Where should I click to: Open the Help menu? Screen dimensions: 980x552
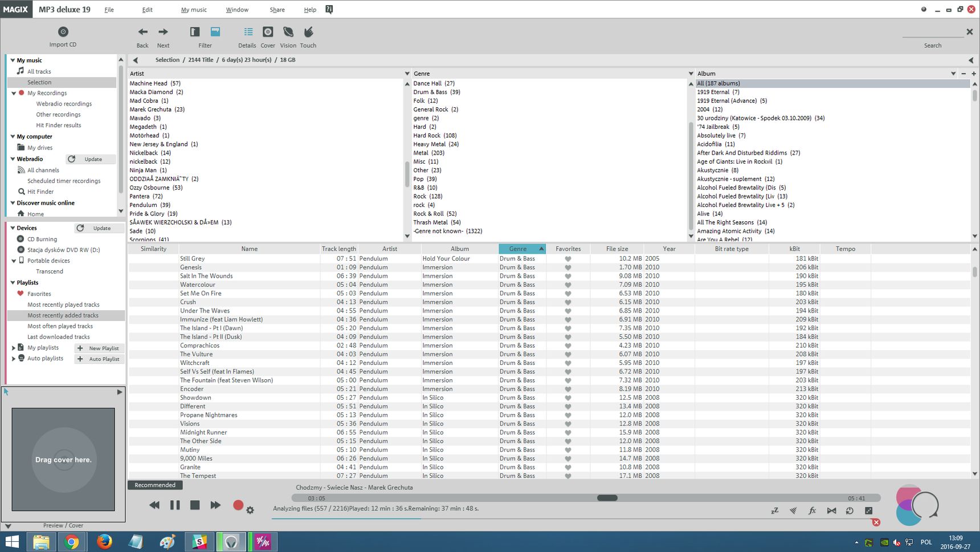(310, 10)
